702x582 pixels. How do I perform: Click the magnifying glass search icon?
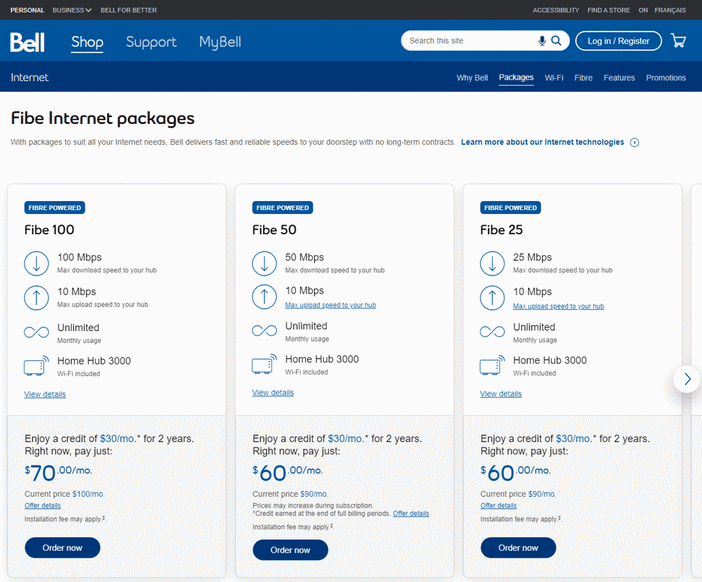556,41
